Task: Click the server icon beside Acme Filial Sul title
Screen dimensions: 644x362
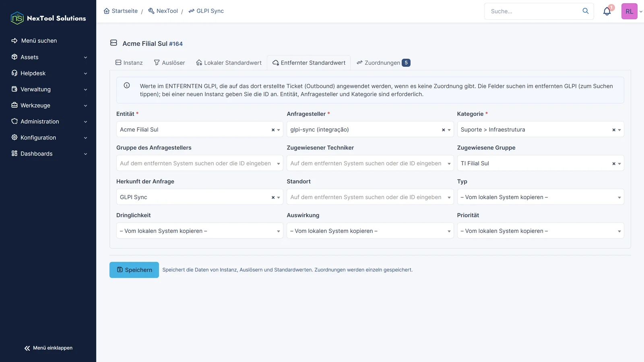Action: [114, 43]
